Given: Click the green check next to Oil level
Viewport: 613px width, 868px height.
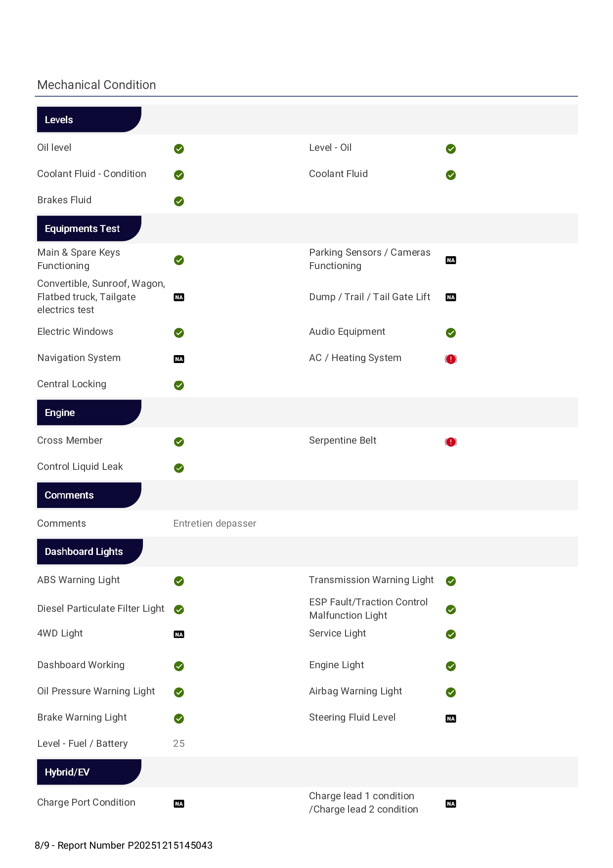Looking at the screenshot, I should pos(179,149).
